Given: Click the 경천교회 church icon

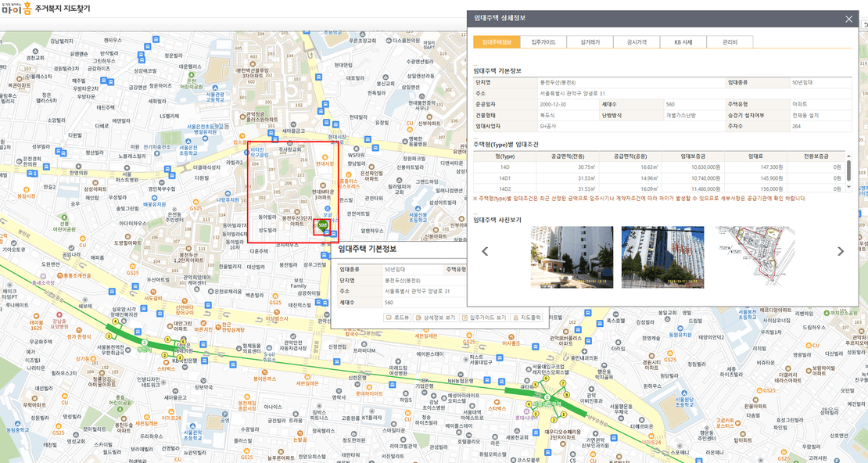Looking at the screenshot, I should point(35,51).
